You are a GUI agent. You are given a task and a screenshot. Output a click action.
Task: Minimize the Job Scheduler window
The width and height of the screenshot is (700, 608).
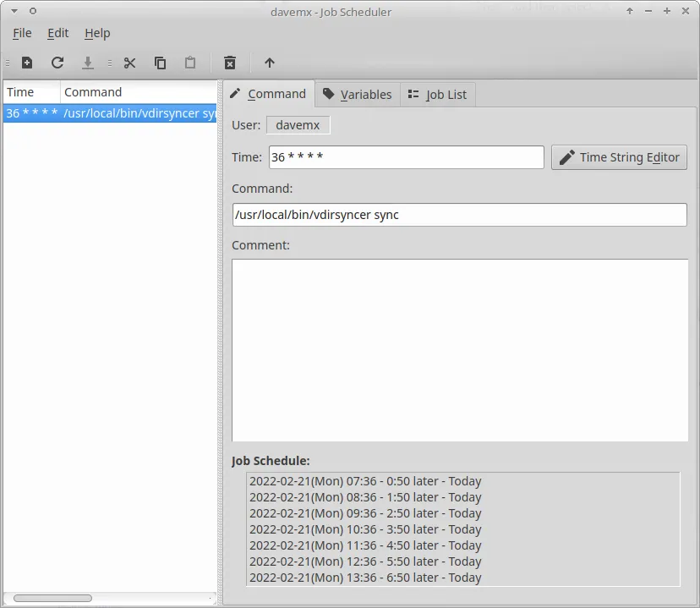click(648, 11)
